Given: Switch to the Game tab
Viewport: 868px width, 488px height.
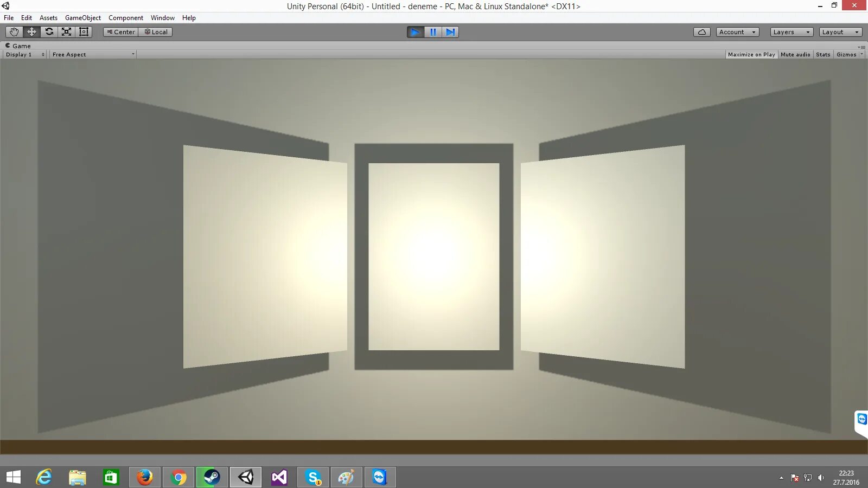Looking at the screenshot, I should pyautogui.click(x=18, y=46).
